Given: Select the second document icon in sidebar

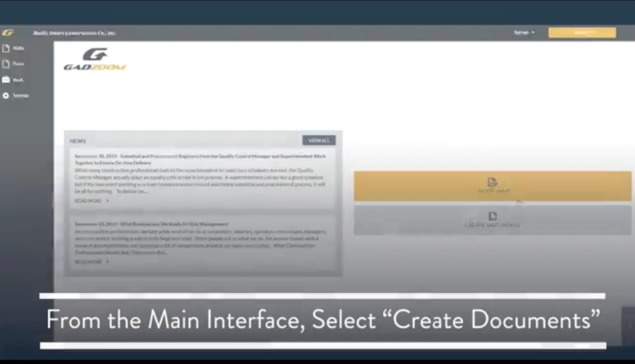Looking at the screenshot, I should pos(6,64).
